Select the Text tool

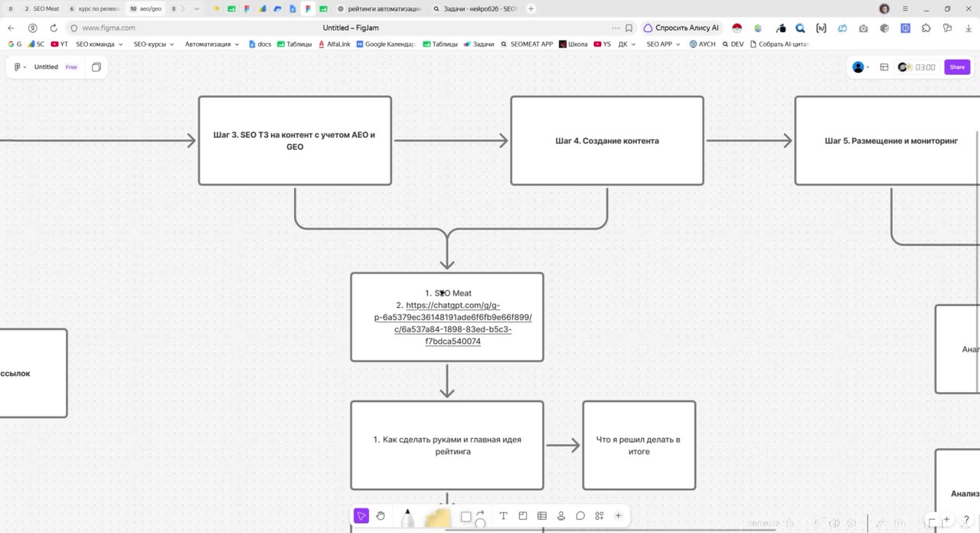click(503, 516)
